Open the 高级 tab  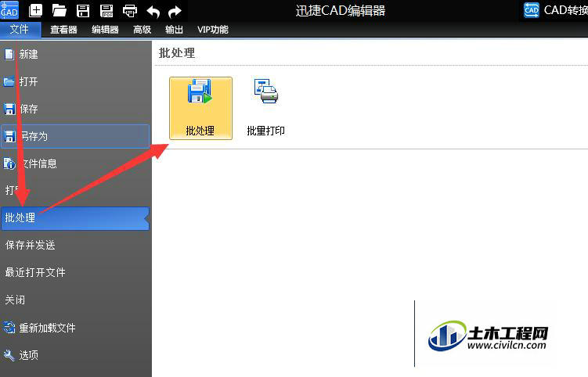(142, 30)
